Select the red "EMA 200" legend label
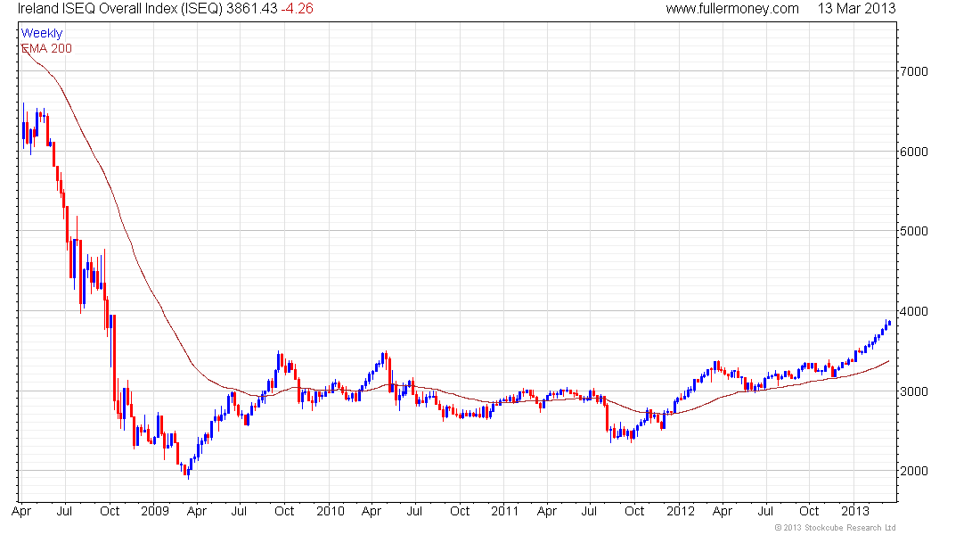The height and width of the screenshot is (535, 980). coord(47,48)
